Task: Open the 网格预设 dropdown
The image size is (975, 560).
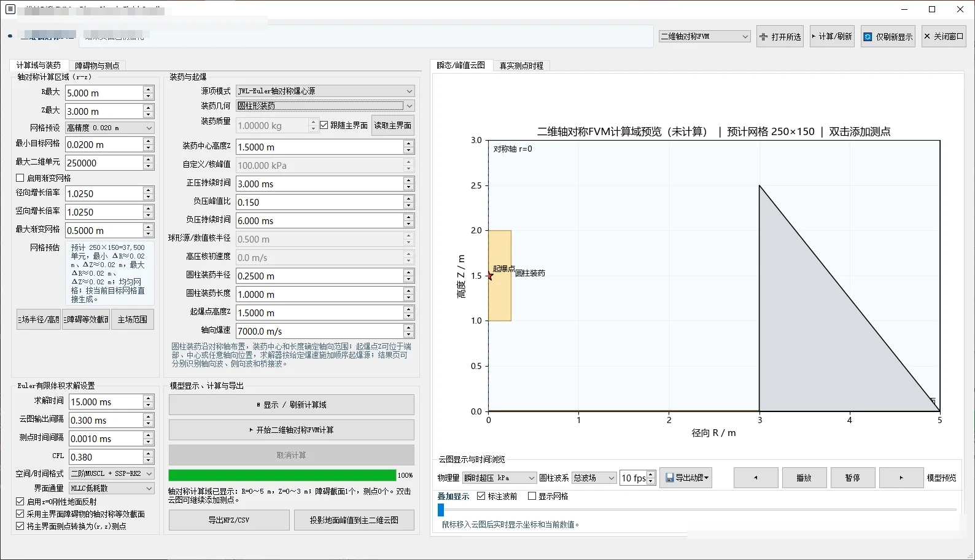Action: pyautogui.click(x=110, y=128)
